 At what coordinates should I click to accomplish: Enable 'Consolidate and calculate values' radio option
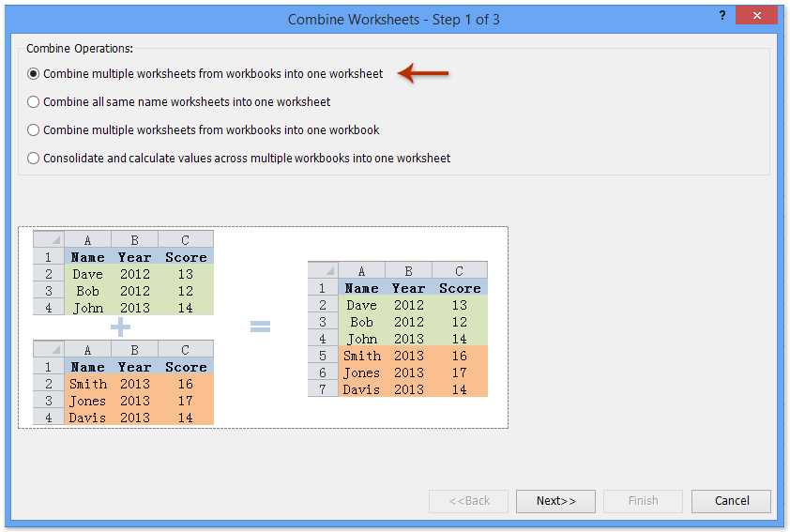34,159
